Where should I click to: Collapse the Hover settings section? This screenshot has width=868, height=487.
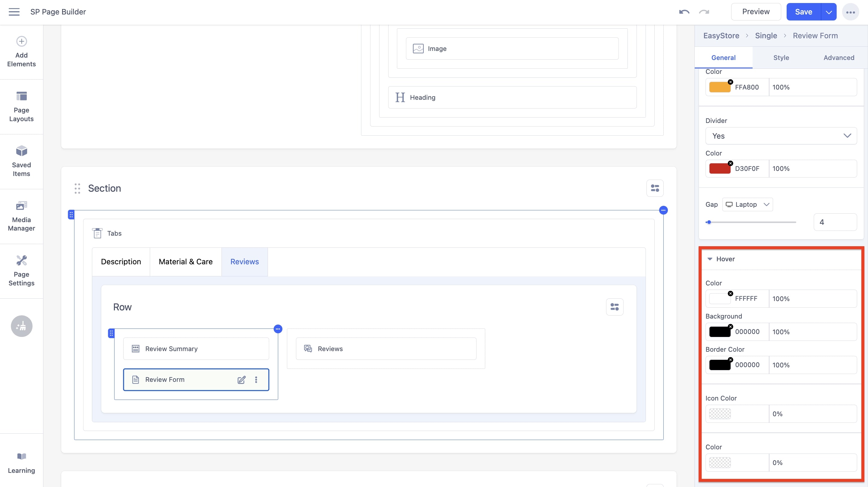point(710,259)
